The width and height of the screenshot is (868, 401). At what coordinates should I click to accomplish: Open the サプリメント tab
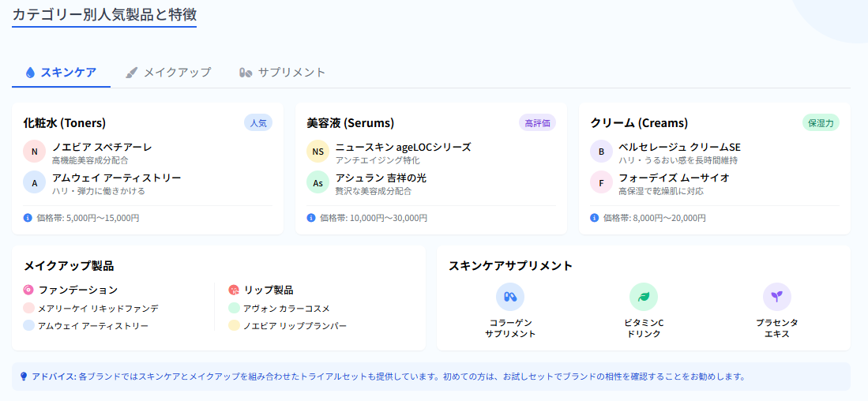click(x=282, y=72)
